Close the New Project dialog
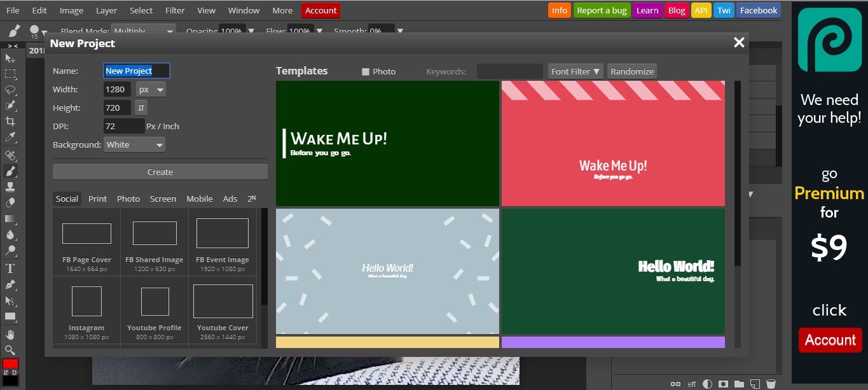The height and width of the screenshot is (390, 868). 739,43
